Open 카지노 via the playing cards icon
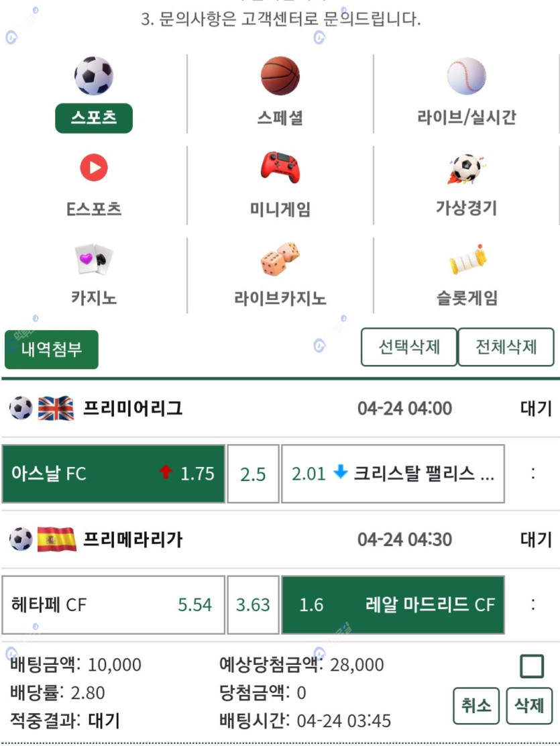The image size is (560, 746). (94, 260)
